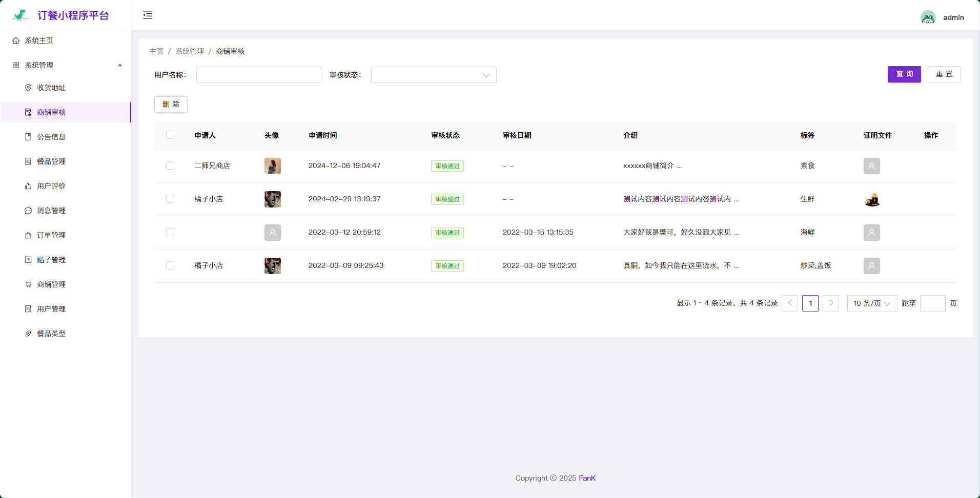The image size is (980, 498).
Task: Collapse the sidebar with the menu fold icon
Action: pyautogui.click(x=148, y=15)
